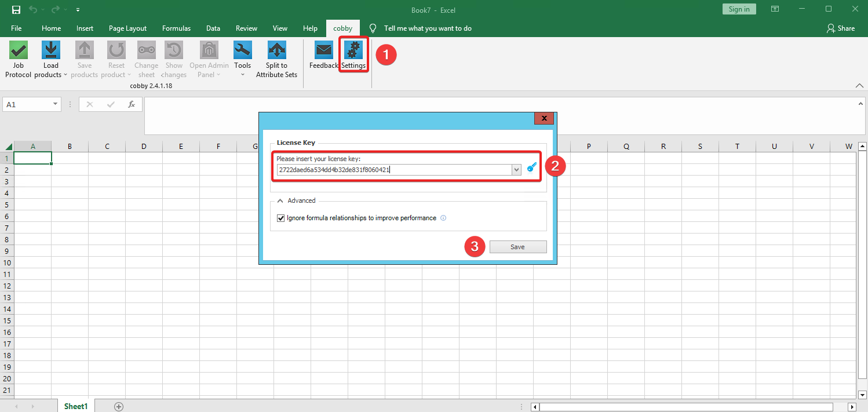Switch to the Home tab

(51, 28)
